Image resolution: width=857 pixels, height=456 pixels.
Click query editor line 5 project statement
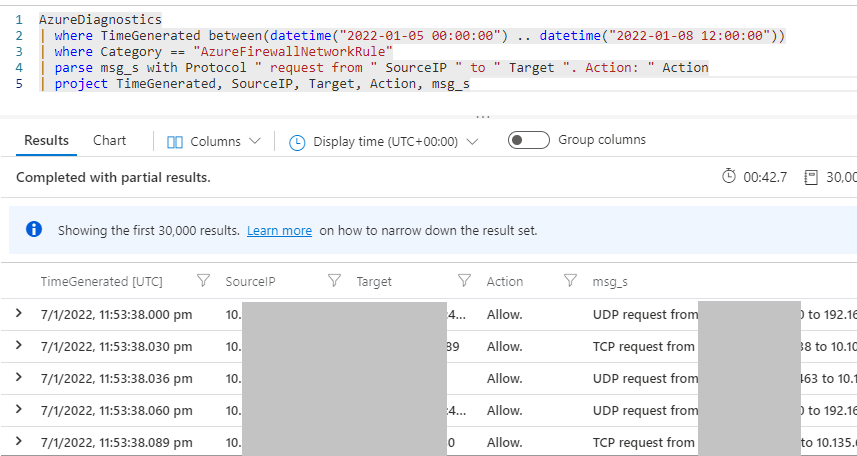tap(260, 84)
